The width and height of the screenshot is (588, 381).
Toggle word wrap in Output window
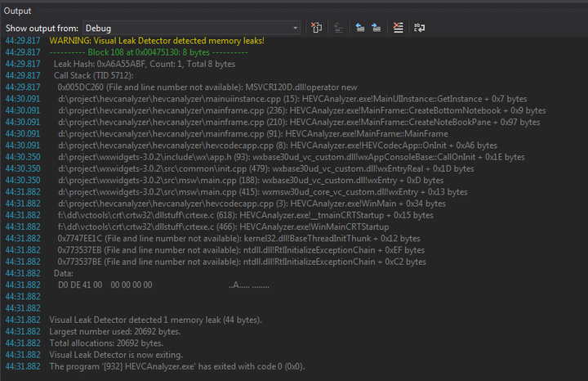[419, 28]
